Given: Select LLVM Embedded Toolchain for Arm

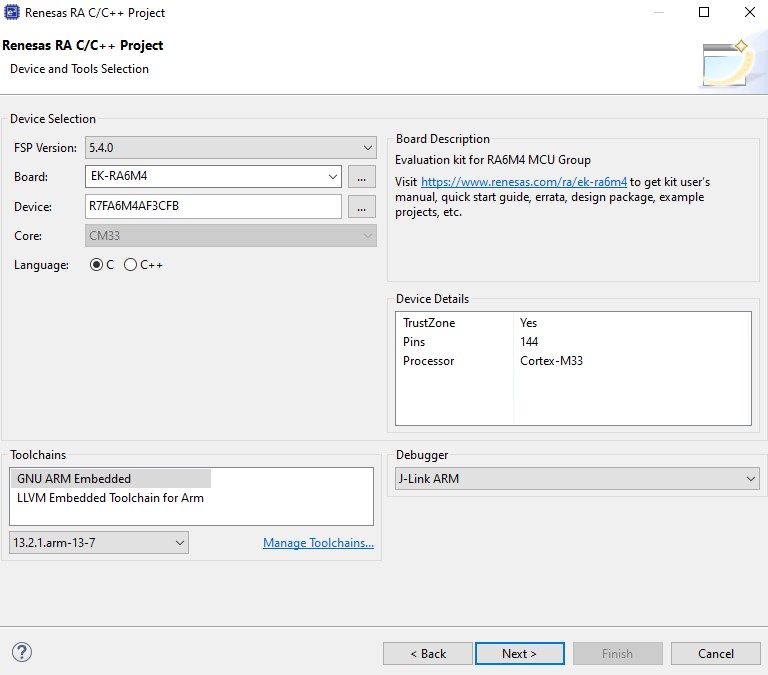Looking at the screenshot, I should click(110, 498).
